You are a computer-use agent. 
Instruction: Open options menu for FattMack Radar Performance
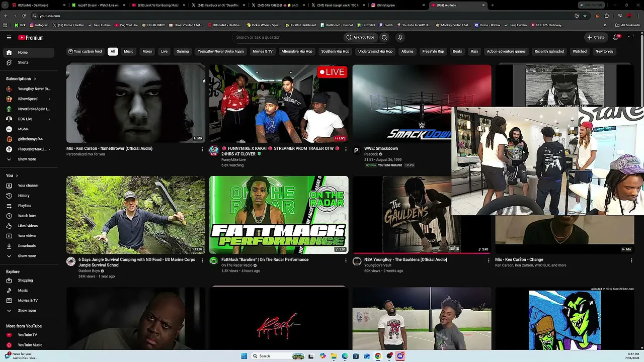pyautogui.click(x=346, y=260)
